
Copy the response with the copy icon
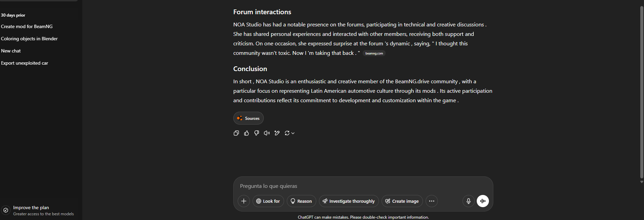tap(236, 133)
